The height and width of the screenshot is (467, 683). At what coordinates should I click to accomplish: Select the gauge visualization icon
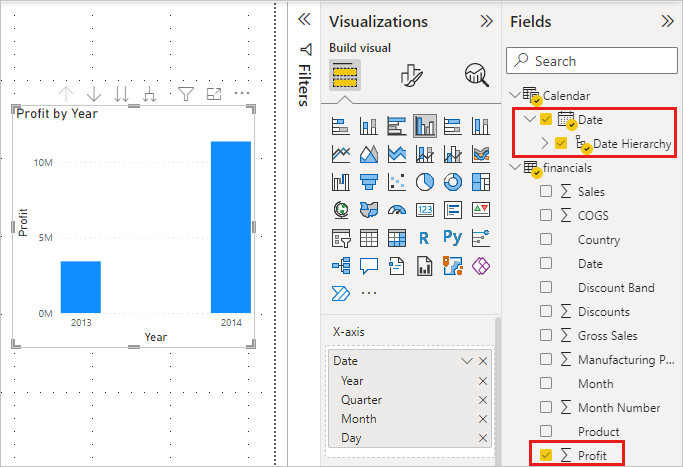(x=397, y=210)
